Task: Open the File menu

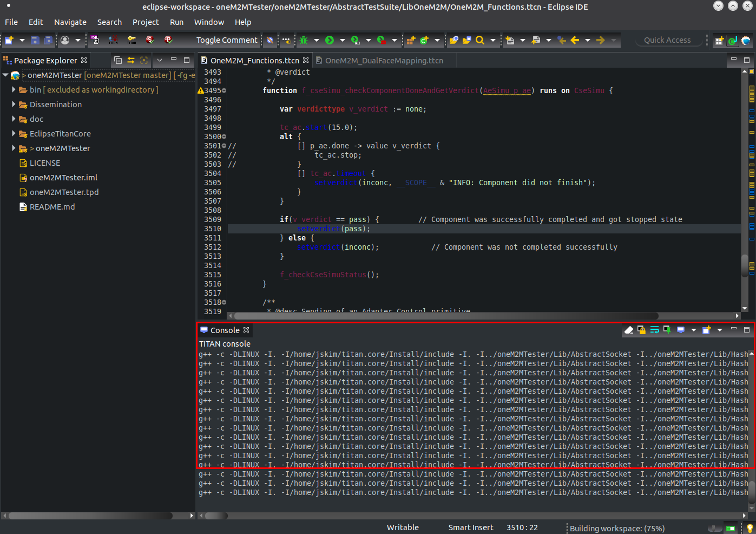Action: coord(11,22)
